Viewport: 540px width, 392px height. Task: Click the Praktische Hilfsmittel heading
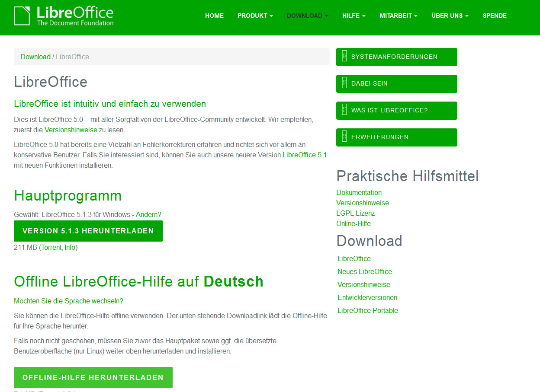(408, 176)
